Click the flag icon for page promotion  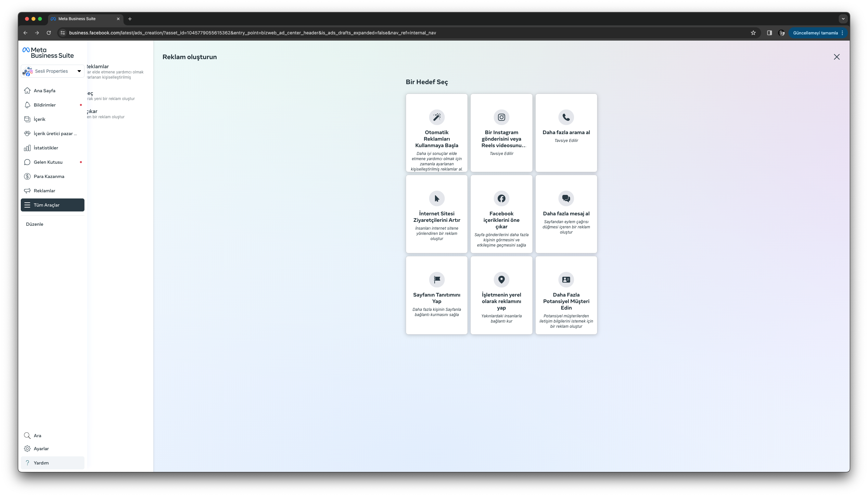pyautogui.click(x=436, y=279)
